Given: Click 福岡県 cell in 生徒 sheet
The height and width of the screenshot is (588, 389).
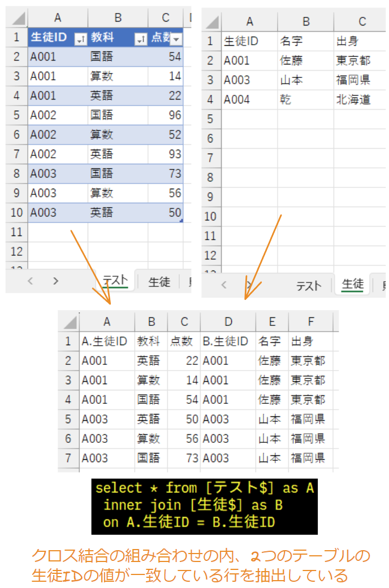Looking at the screenshot, I should [360, 80].
